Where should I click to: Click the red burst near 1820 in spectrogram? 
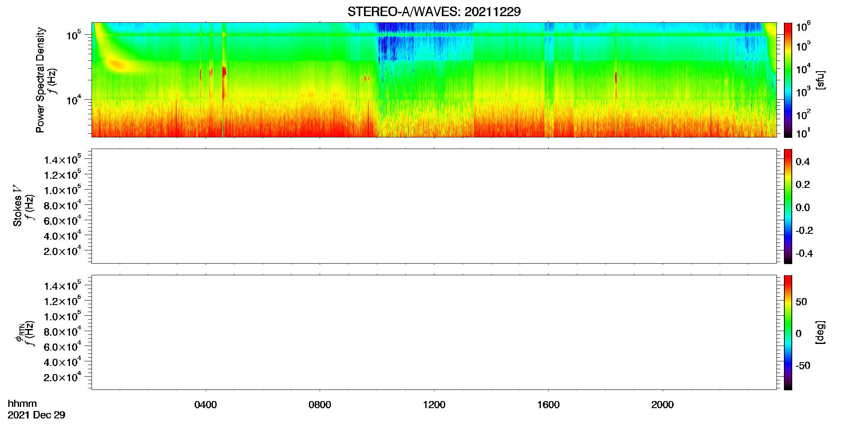click(x=616, y=78)
